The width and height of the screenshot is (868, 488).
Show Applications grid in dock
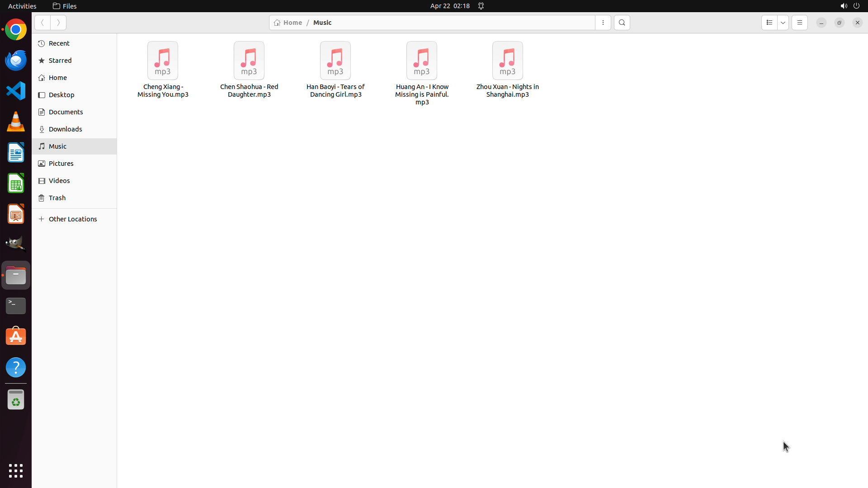[x=16, y=470]
